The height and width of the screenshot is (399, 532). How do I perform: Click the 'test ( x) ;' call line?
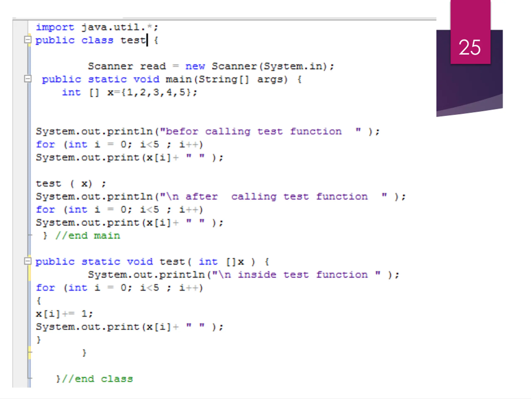tap(71, 184)
